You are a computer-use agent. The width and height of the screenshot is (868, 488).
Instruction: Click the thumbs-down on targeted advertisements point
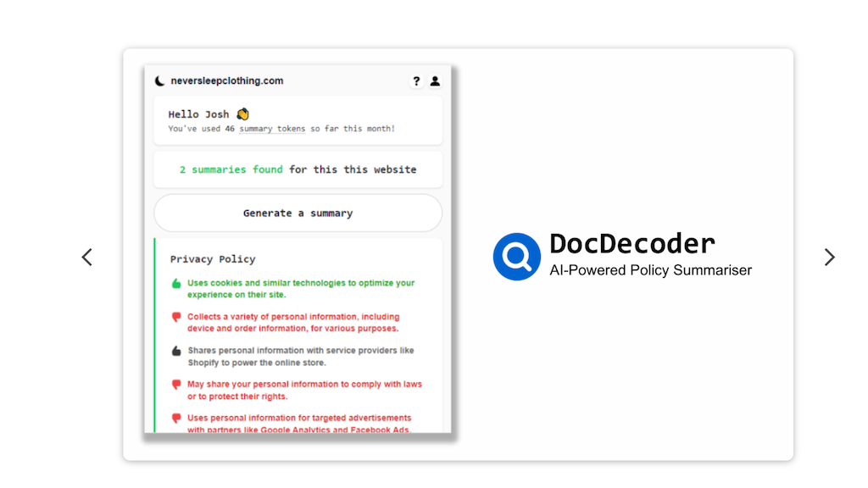coord(175,418)
